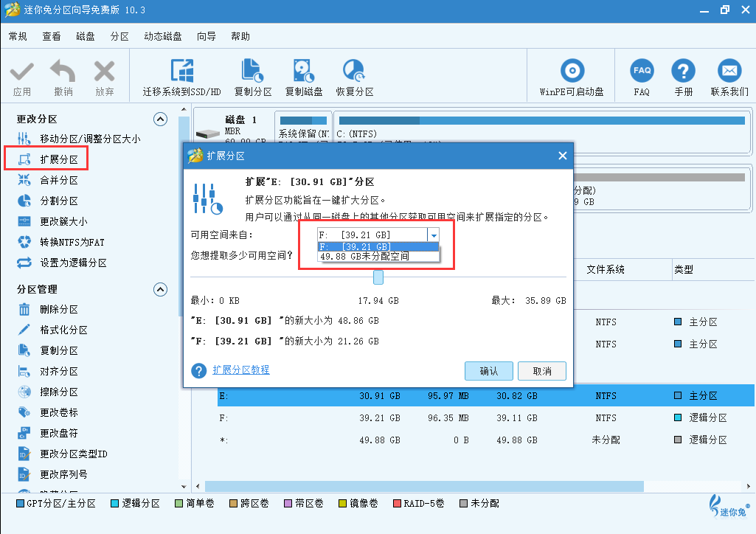
Task: Click the horizontal scrollbar of partition list
Action: pos(424,486)
